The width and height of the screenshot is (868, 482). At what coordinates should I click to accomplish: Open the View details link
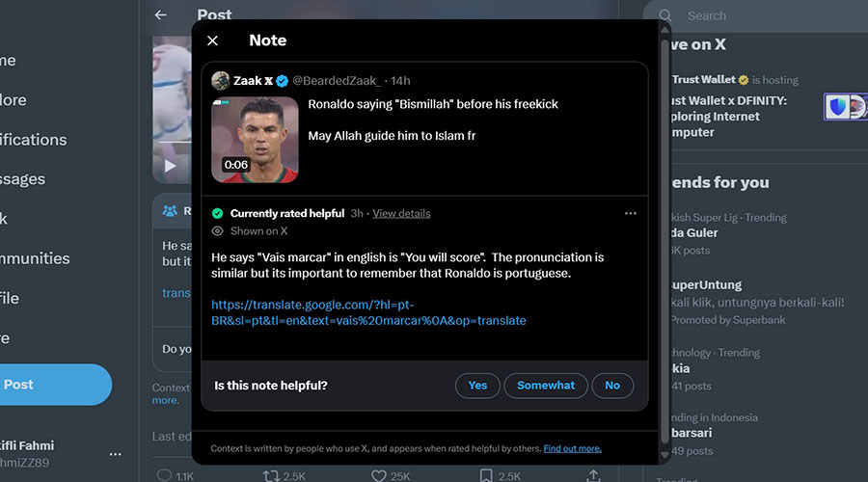coord(401,213)
